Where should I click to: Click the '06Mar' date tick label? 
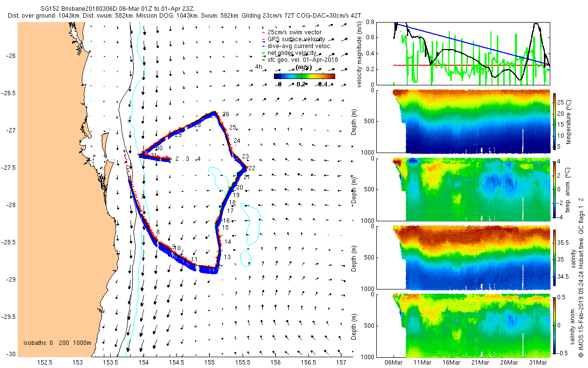[393, 362]
